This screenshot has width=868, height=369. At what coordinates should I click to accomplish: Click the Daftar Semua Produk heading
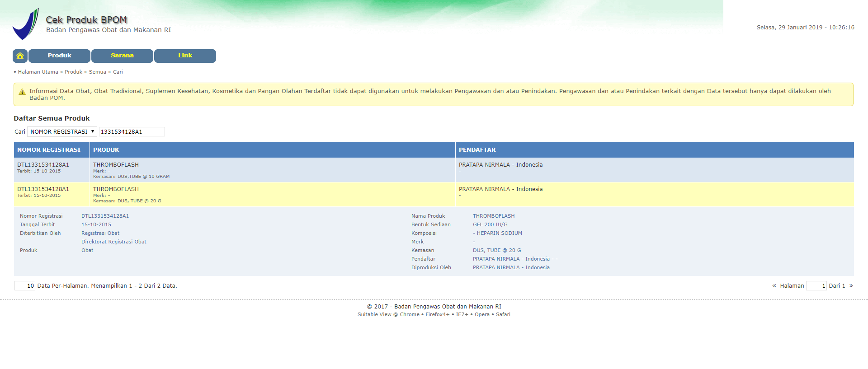click(52, 118)
